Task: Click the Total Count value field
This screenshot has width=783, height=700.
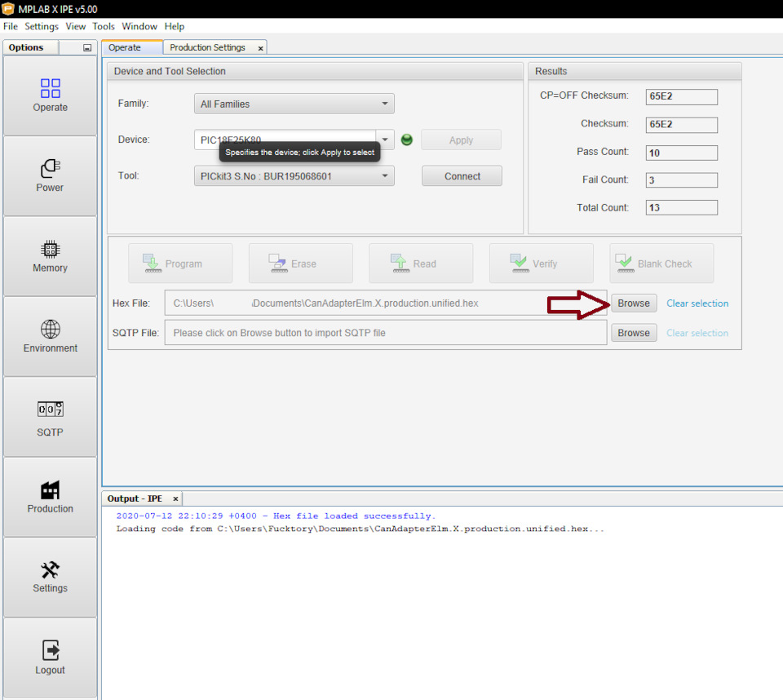Action: click(x=682, y=207)
